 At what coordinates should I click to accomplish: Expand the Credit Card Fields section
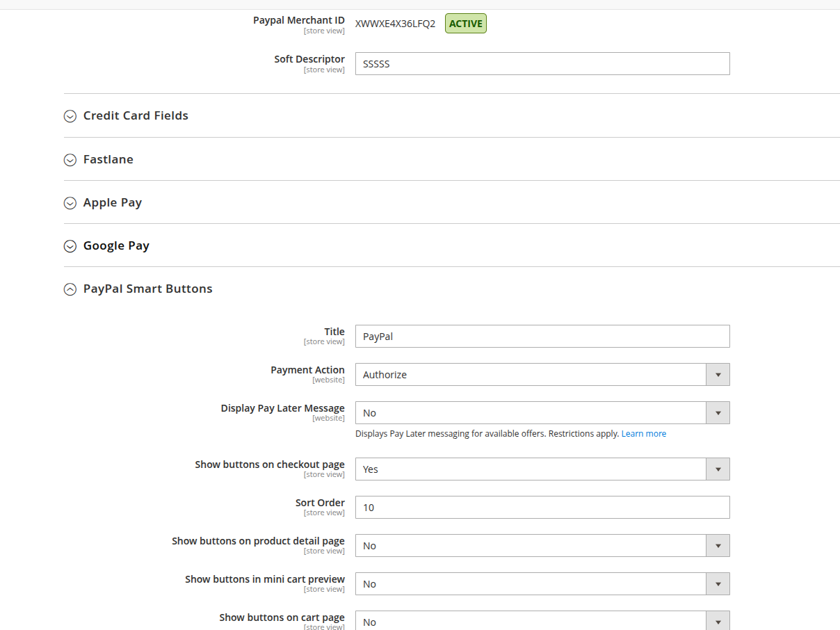(136, 115)
